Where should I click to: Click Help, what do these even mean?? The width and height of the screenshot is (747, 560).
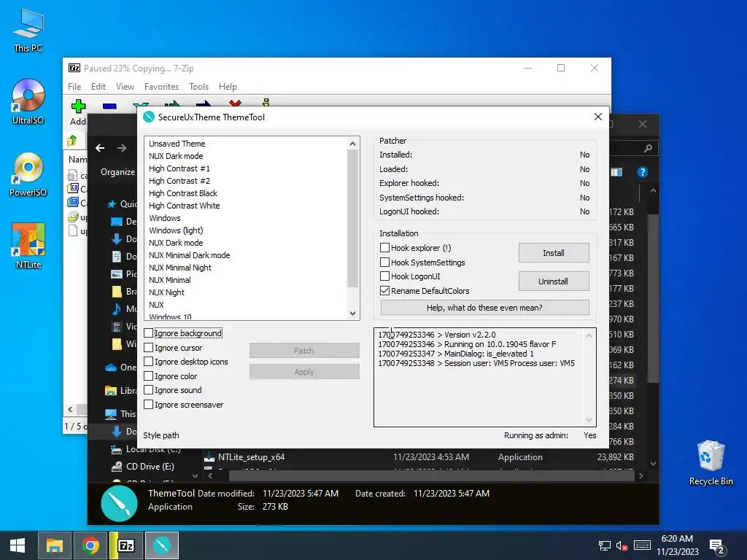484,308
